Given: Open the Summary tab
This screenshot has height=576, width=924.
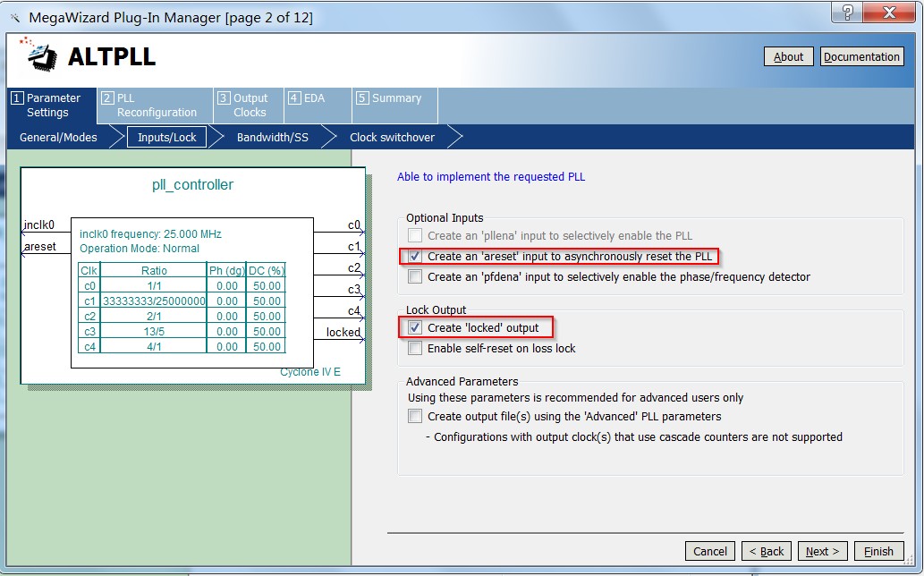Looking at the screenshot, I should click(x=394, y=98).
